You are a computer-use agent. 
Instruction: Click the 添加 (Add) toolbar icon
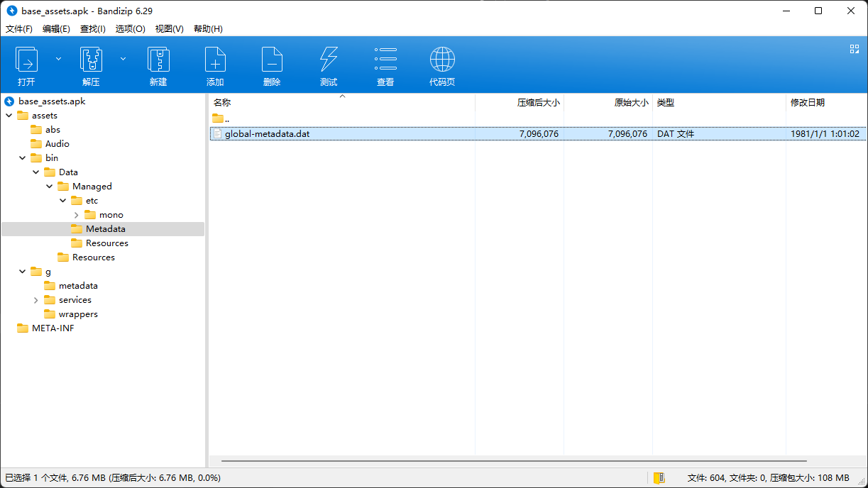click(215, 60)
